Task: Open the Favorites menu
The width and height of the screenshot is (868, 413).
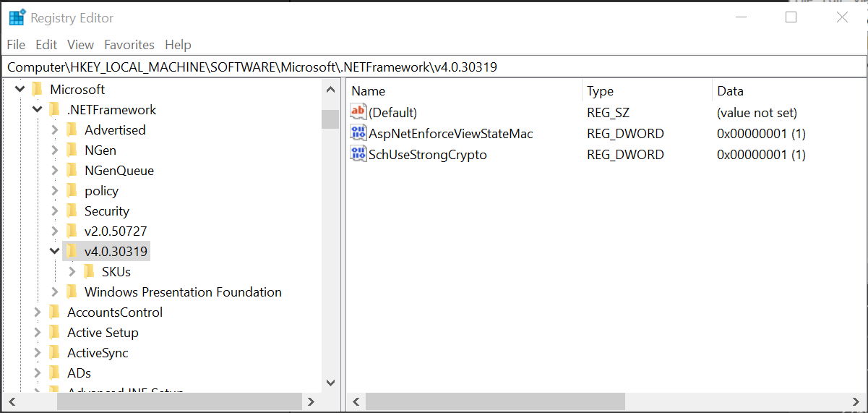Action: point(129,45)
